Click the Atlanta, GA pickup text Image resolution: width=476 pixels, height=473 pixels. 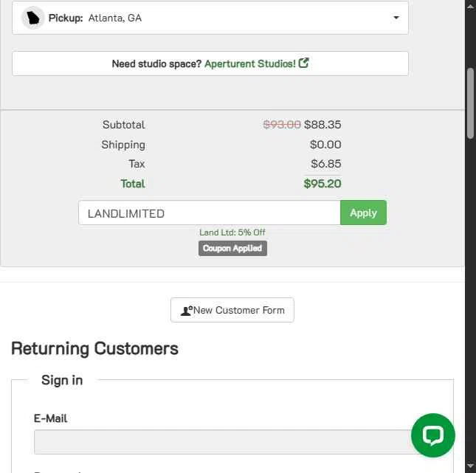click(x=114, y=18)
